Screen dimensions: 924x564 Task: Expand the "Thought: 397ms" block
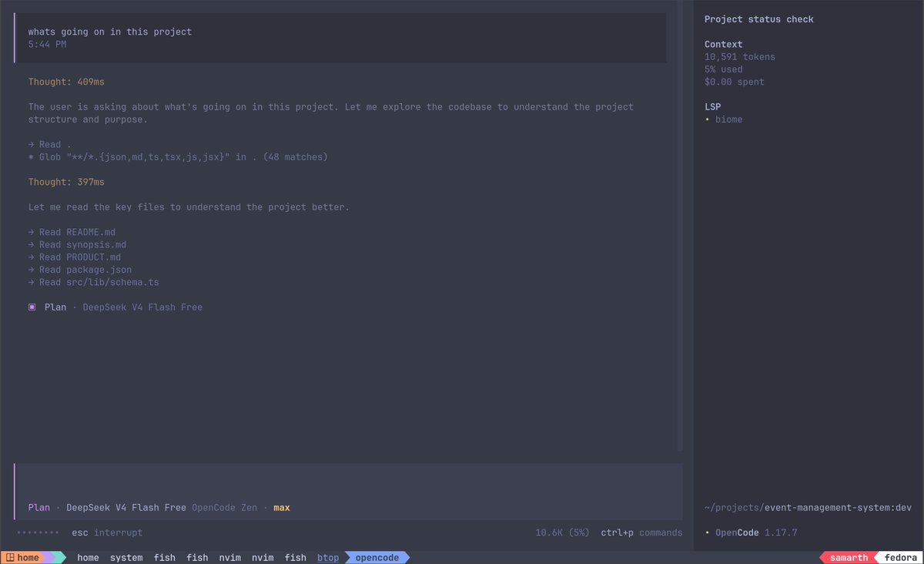(66, 182)
